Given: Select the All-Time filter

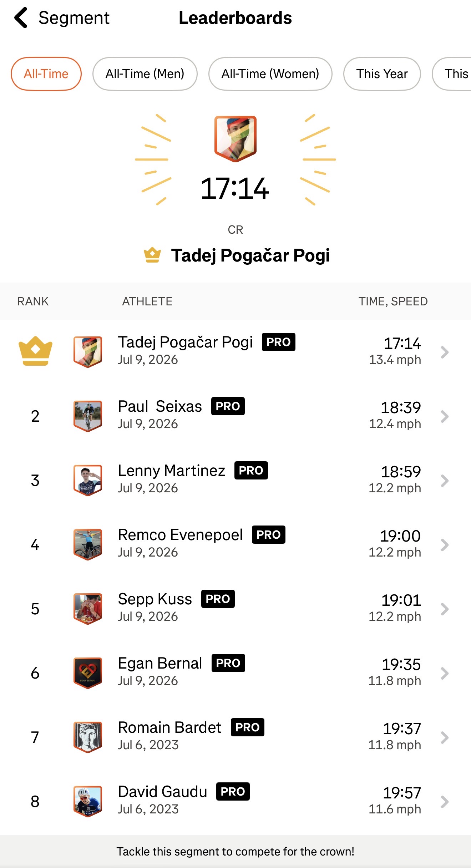Looking at the screenshot, I should [x=46, y=74].
